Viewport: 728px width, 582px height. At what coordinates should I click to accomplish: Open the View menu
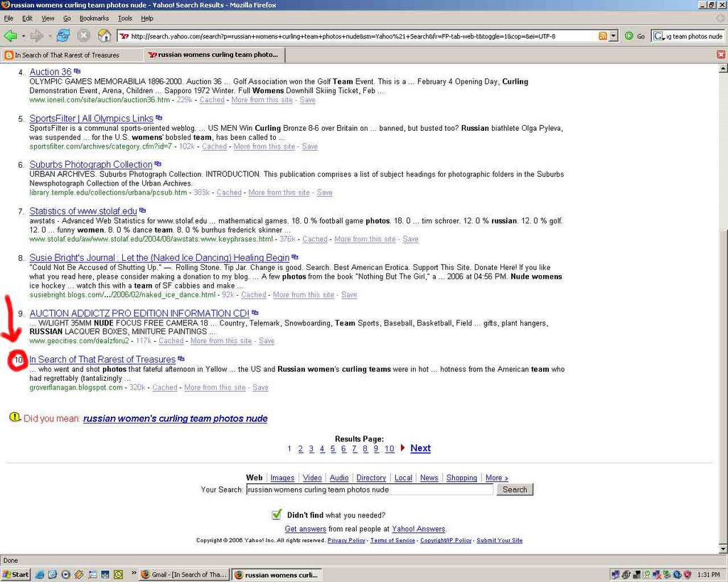(48, 18)
